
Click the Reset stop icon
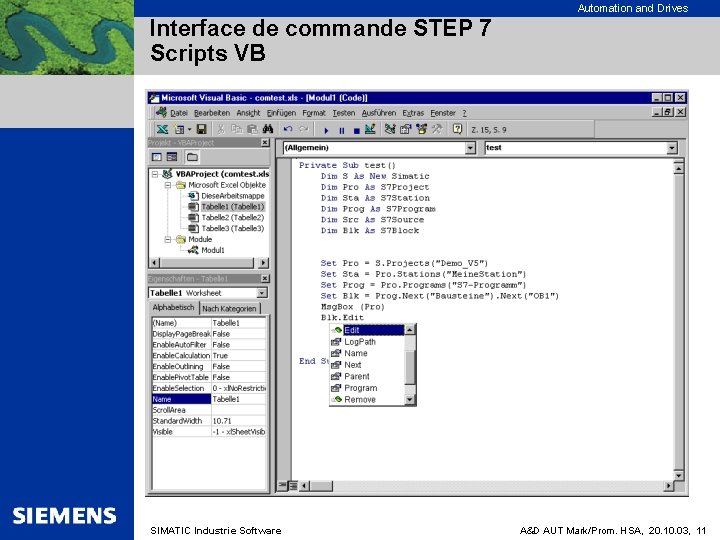click(x=357, y=130)
